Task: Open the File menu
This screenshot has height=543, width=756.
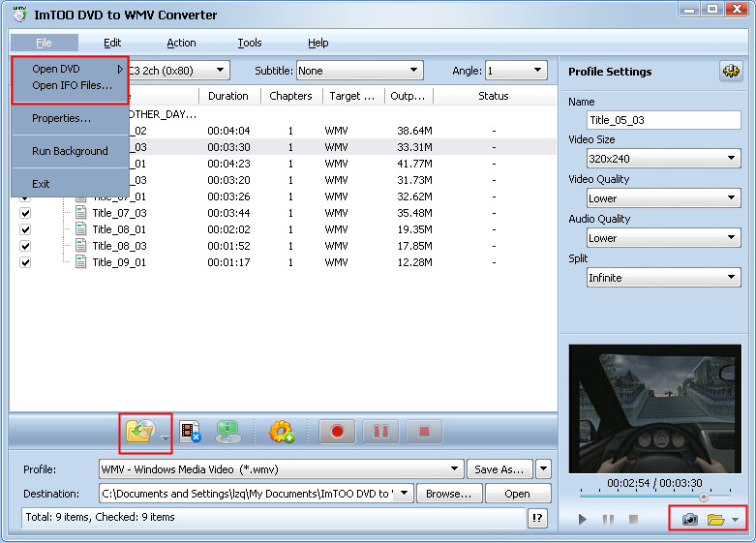Action: tap(44, 43)
